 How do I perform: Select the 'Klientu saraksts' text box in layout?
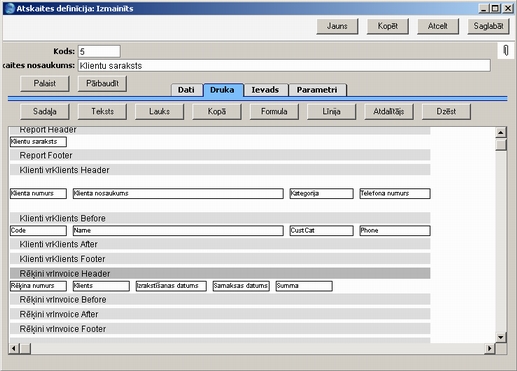[38, 142]
